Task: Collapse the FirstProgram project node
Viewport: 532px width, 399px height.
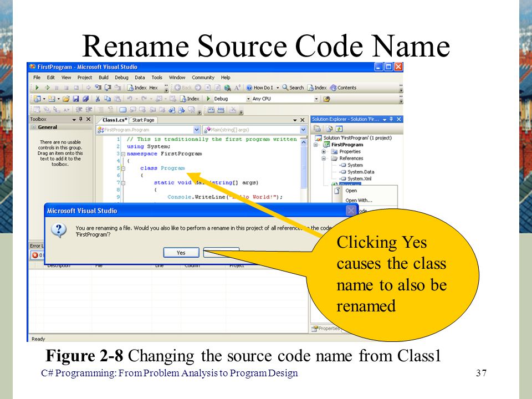Action: (315, 145)
